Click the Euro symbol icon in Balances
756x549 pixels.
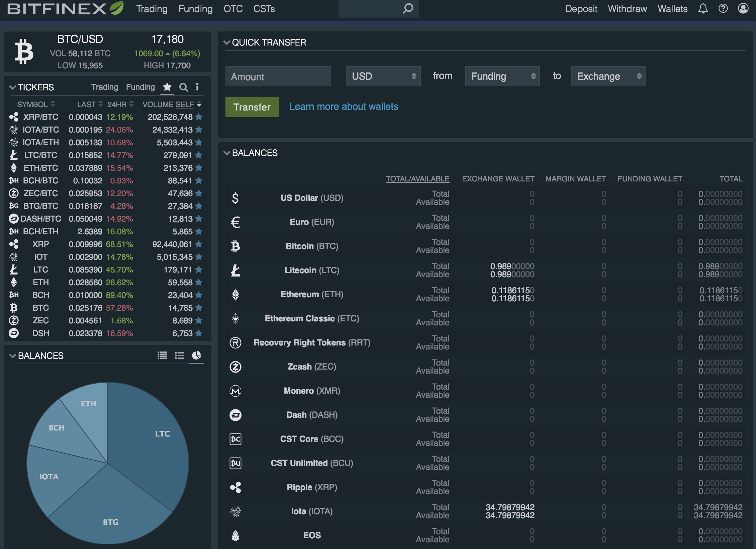pyautogui.click(x=235, y=222)
